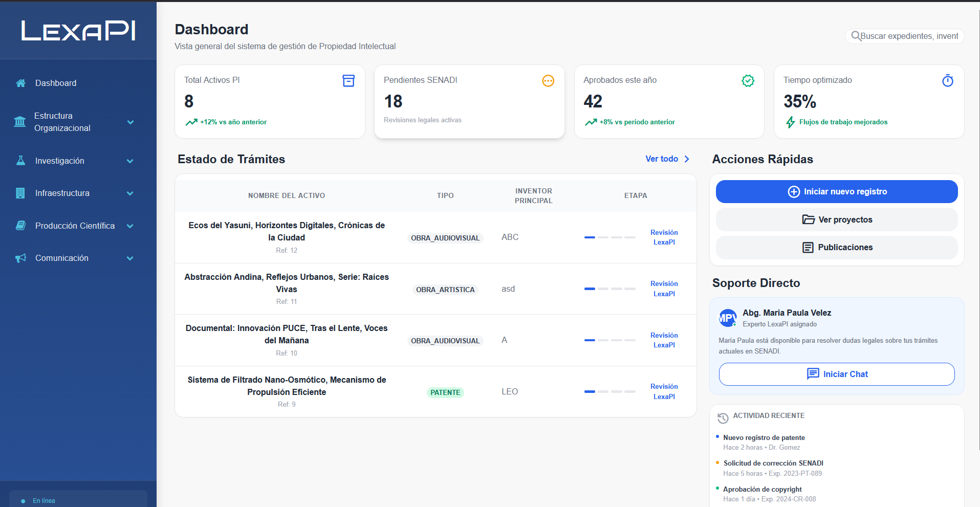
Task: Click the flask icon for Investigación
Action: [x=20, y=161]
